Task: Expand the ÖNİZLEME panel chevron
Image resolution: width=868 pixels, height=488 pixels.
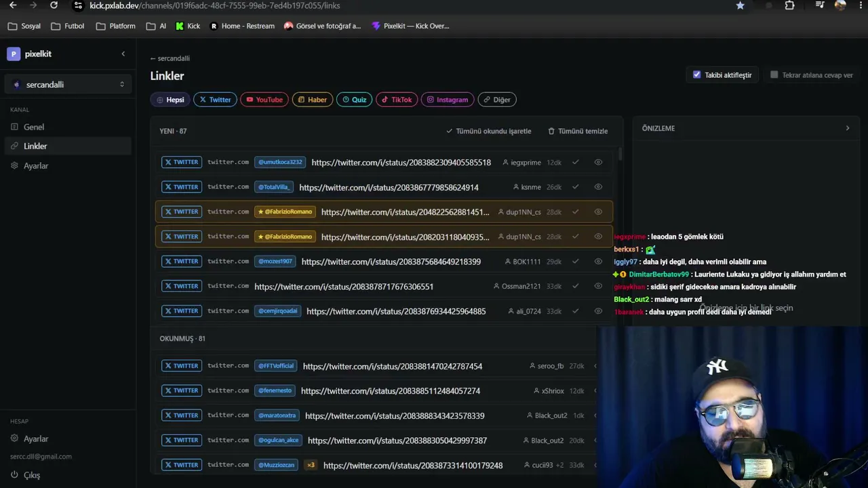Action: coord(847,128)
